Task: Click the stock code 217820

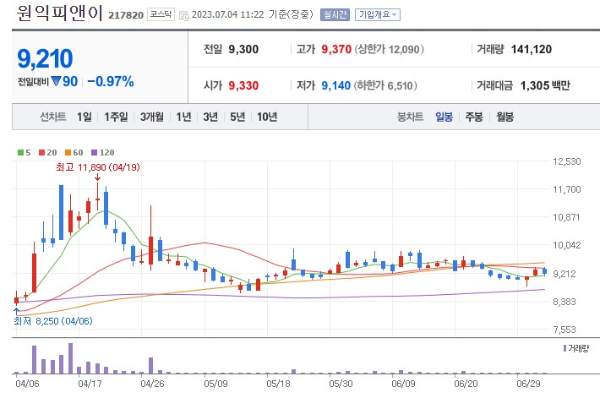Action: (126, 15)
